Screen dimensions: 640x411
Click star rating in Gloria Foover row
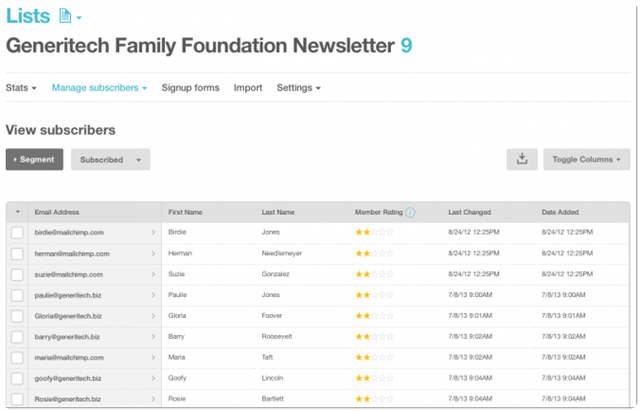click(374, 316)
